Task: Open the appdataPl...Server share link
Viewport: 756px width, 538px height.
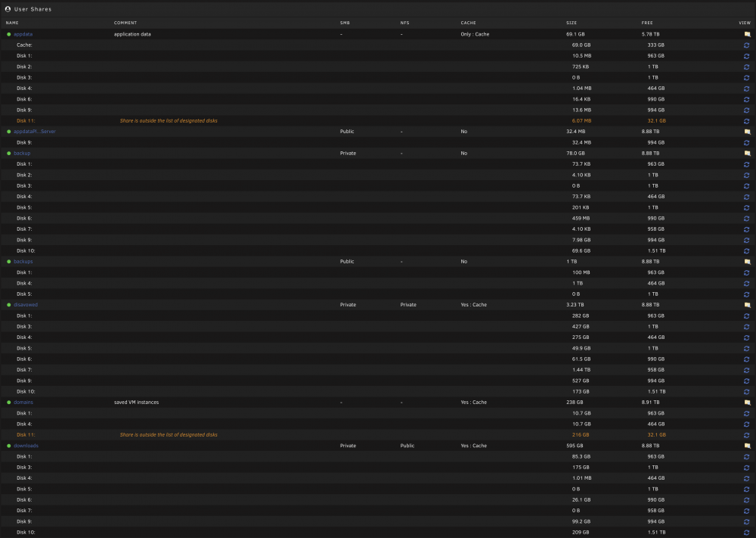Action: 35,131
